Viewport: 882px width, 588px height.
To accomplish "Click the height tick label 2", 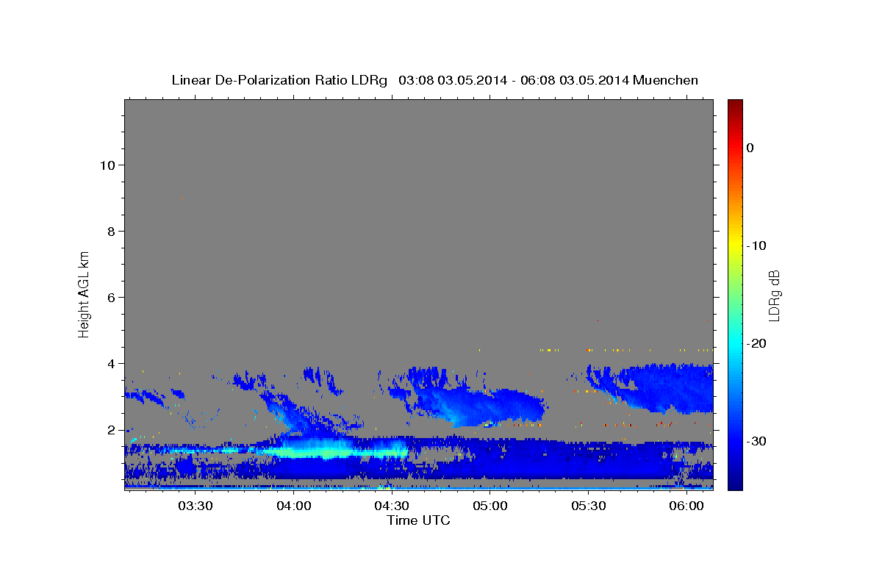I will pyautogui.click(x=111, y=430).
